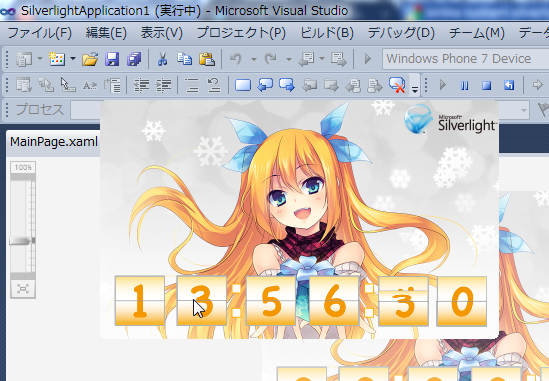Stop debugging with the stop button
549x381 pixels.
point(487,85)
